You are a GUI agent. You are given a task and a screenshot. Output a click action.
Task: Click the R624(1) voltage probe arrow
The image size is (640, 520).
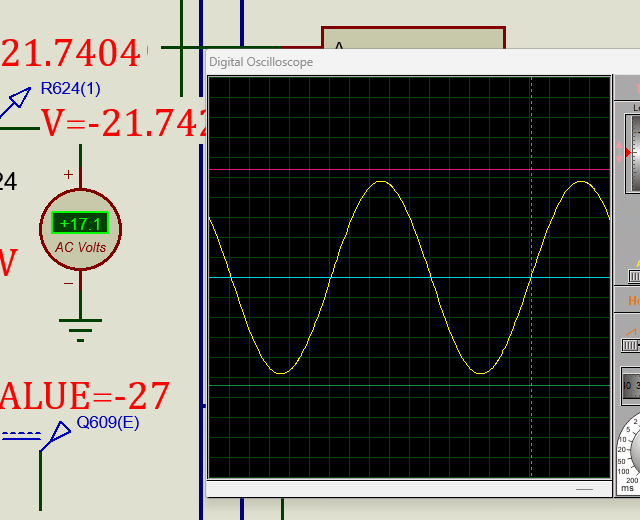(x=16, y=102)
